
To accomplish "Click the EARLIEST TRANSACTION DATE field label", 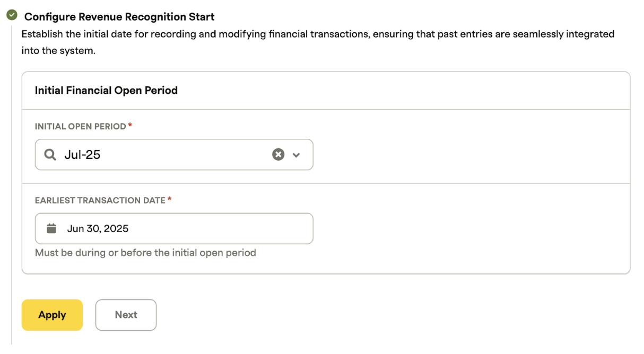I will pyautogui.click(x=100, y=200).
